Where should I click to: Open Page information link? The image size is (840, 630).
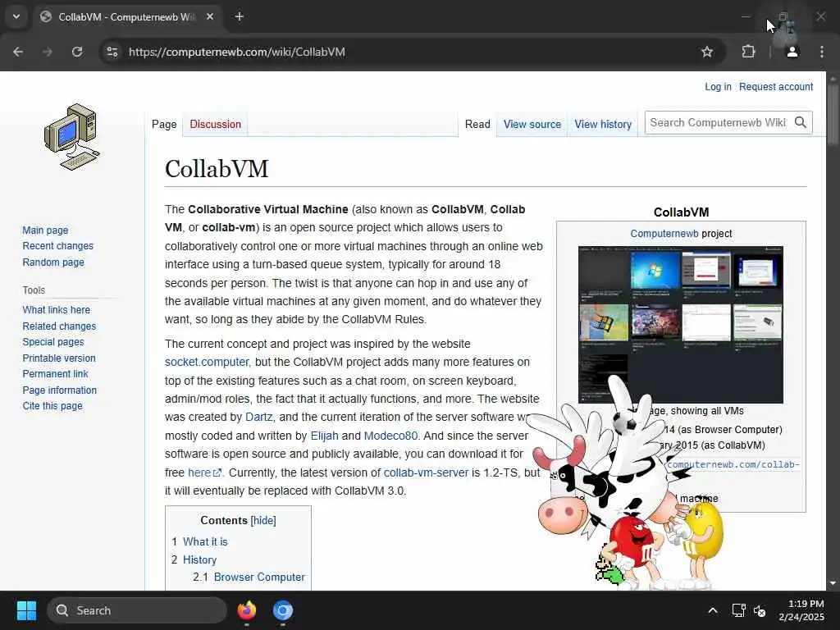59,390
